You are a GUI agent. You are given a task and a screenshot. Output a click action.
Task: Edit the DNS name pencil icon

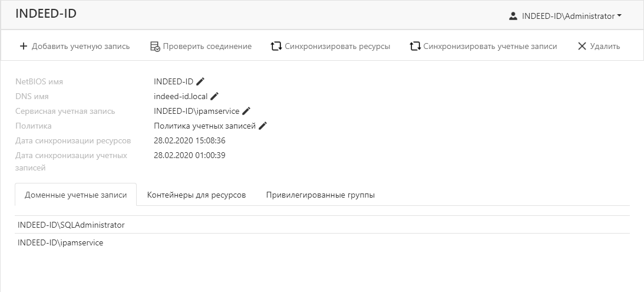click(x=214, y=96)
